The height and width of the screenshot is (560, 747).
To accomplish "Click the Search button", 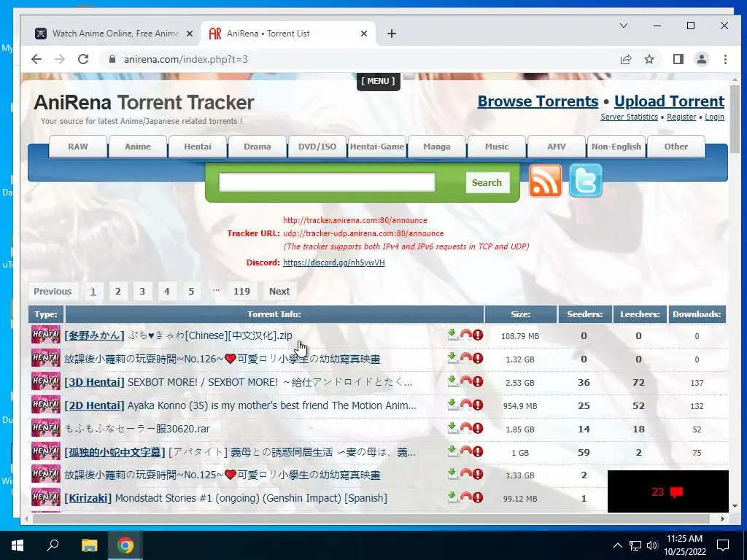I will pyautogui.click(x=487, y=182).
